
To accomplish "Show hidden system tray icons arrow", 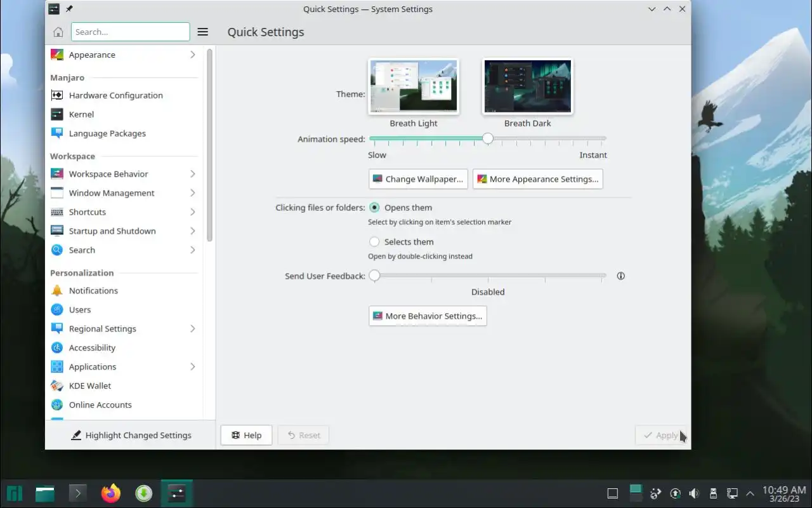I will tap(750, 493).
